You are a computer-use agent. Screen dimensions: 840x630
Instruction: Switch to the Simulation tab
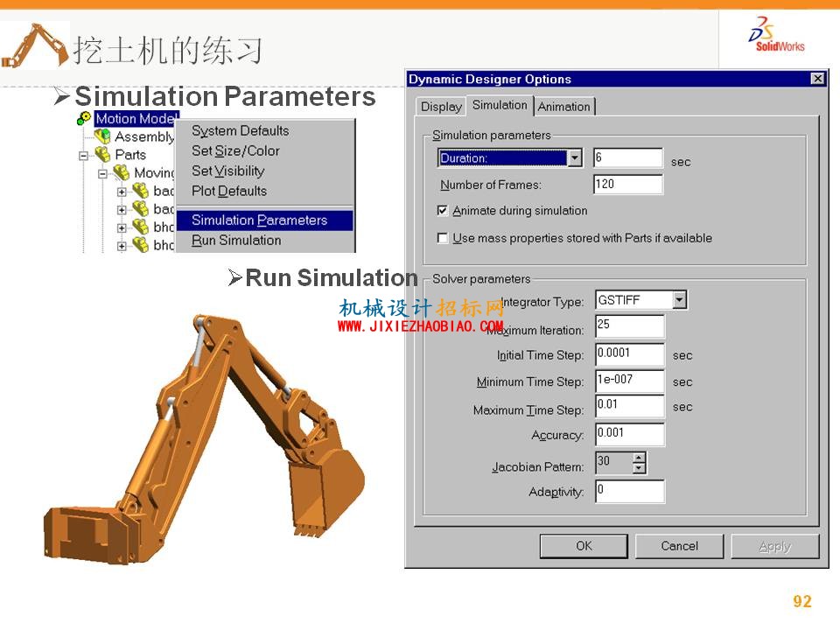click(x=500, y=105)
